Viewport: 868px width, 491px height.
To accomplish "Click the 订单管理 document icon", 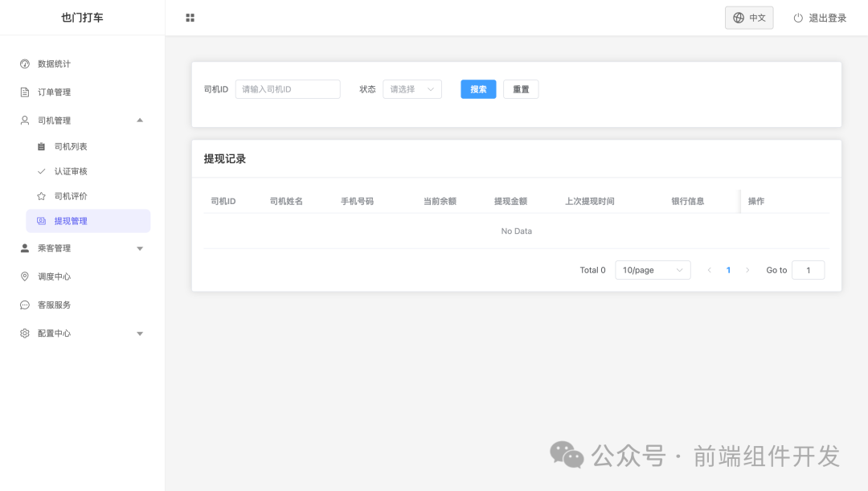I will pyautogui.click(x=25, y=92).
